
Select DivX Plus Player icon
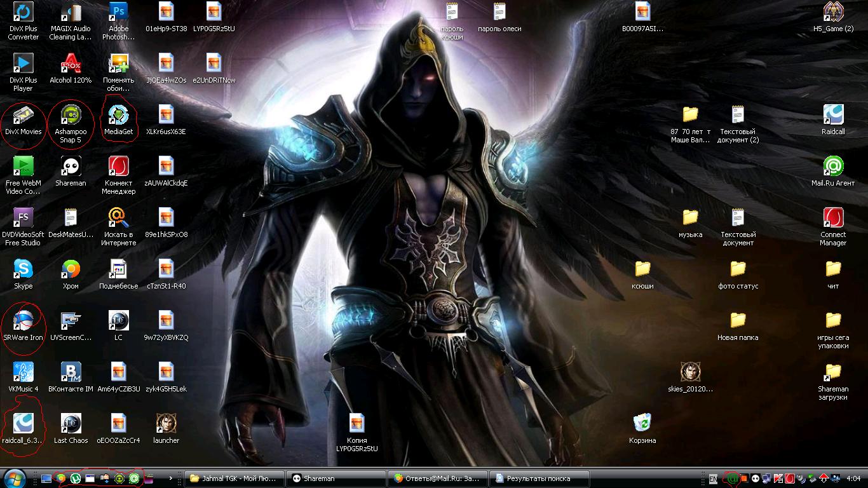(x=23, y=72)
